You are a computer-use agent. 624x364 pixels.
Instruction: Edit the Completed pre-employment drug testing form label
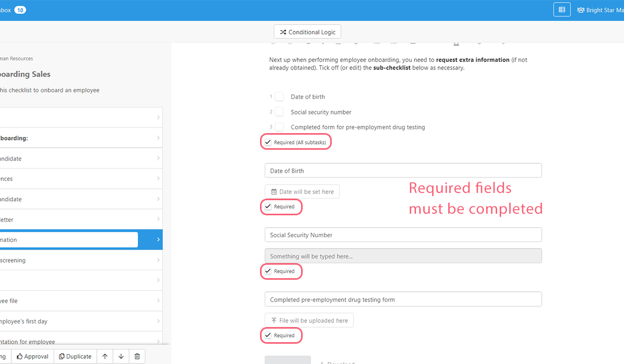pyautogui.click(x=403, y=300)
